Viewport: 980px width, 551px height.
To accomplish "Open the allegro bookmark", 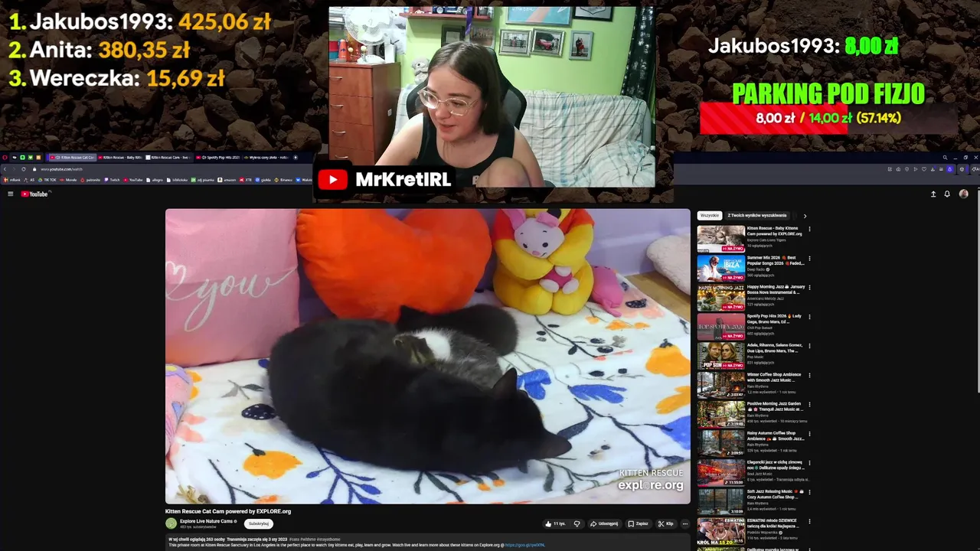I will pos(155,180).
